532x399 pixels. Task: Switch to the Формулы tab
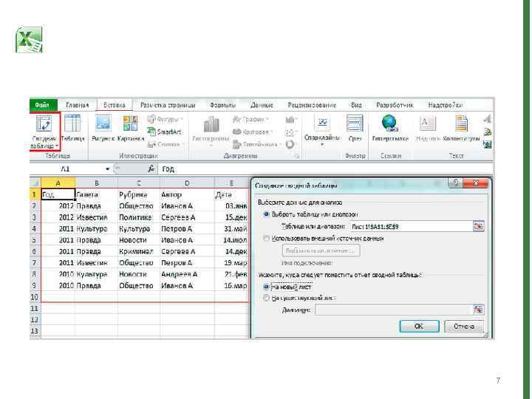tap(222, 105)
